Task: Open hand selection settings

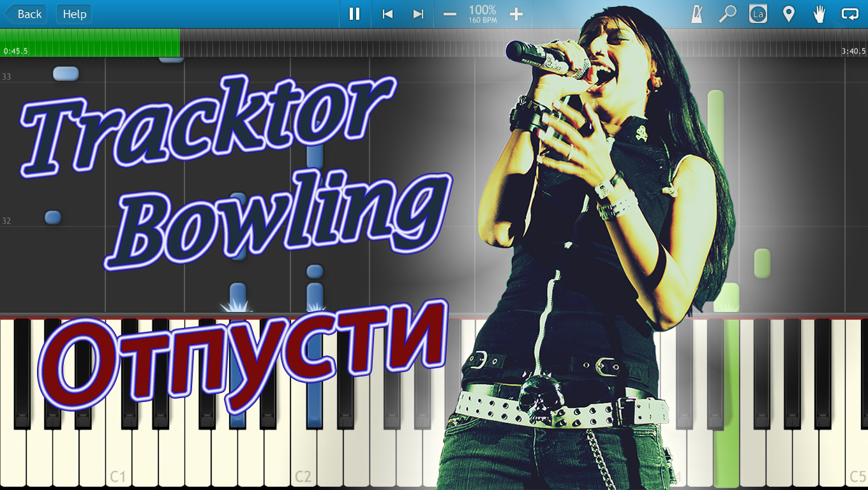Action: coord(819,14)
